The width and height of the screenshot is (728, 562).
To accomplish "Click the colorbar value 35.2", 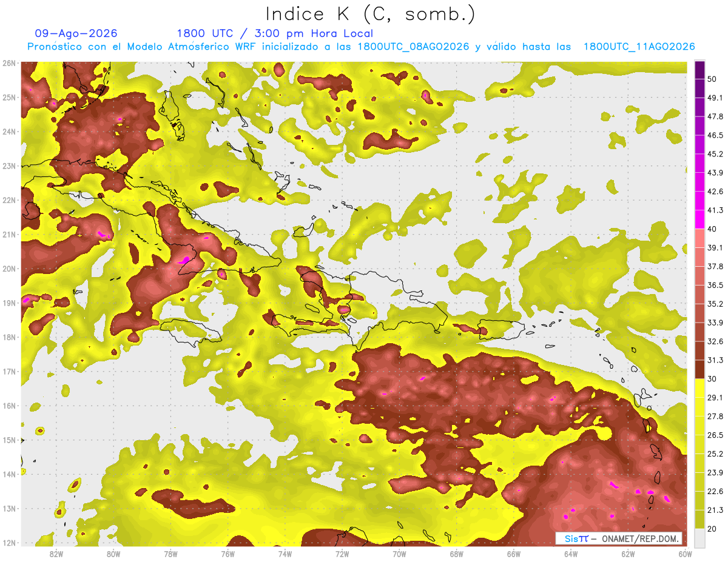I will coord(715,304).
